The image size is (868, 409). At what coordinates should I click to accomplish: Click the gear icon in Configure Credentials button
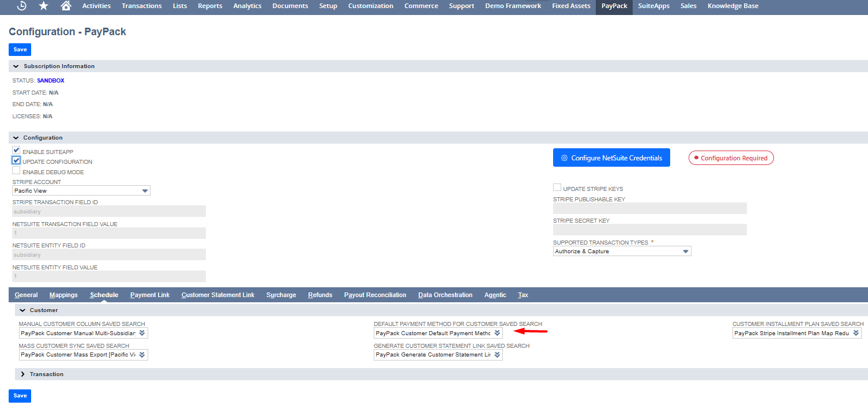[x=565, y=158]
